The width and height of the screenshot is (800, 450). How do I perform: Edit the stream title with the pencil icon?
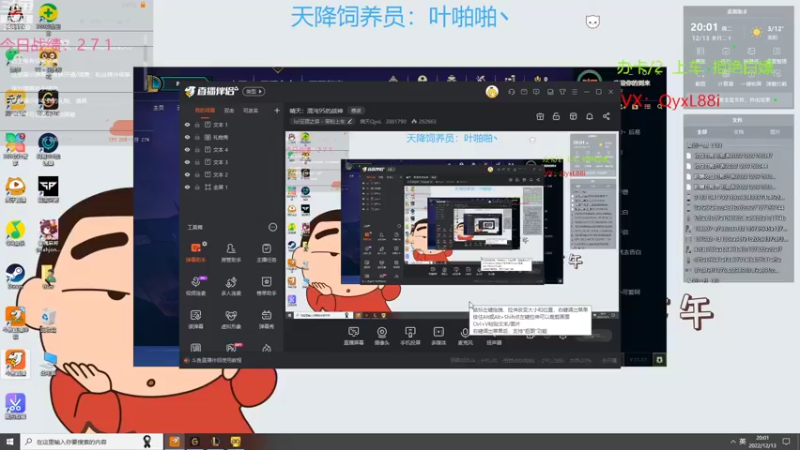point(349,122)
